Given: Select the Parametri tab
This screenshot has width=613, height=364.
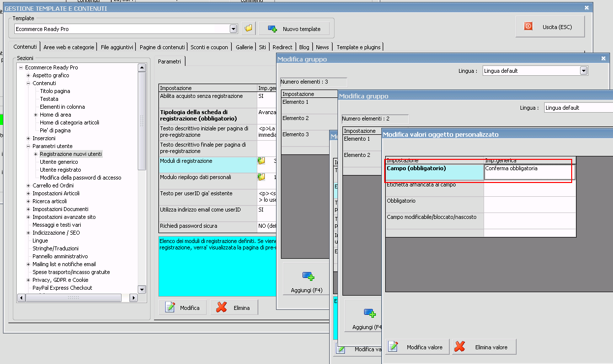Looking at the screenshot, I should (x=170, y=61).
